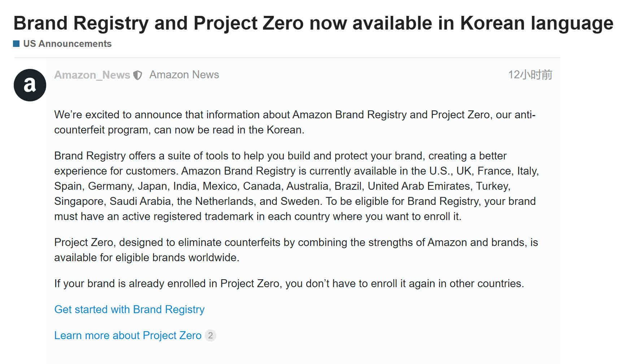Click the badge showing 2 after Project Zero link
643x364 pixels.
click(x=210, y=336)
